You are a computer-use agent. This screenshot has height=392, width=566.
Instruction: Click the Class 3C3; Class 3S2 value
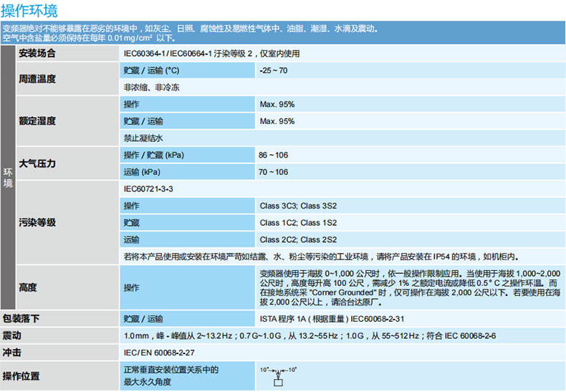click(x=298, y=206)
